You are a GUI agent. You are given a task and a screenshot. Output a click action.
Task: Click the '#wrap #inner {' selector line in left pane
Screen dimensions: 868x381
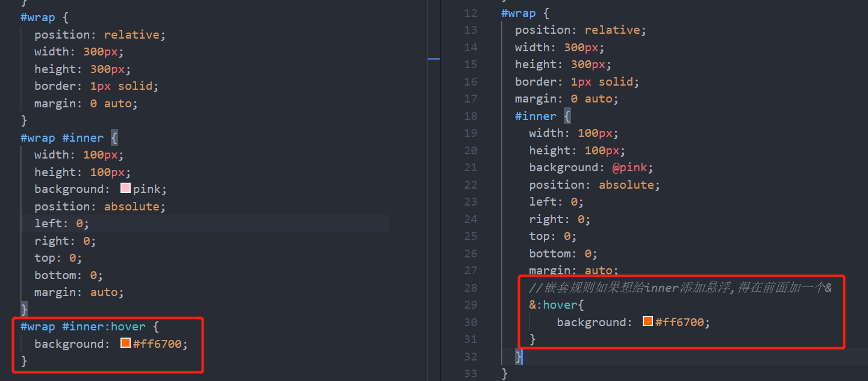69,137
